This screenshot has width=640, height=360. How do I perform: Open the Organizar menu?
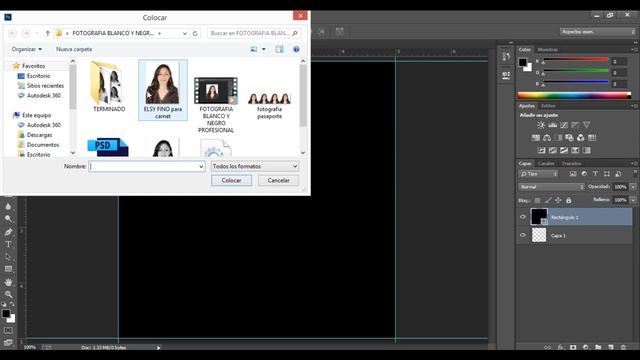tap(27, 49)
